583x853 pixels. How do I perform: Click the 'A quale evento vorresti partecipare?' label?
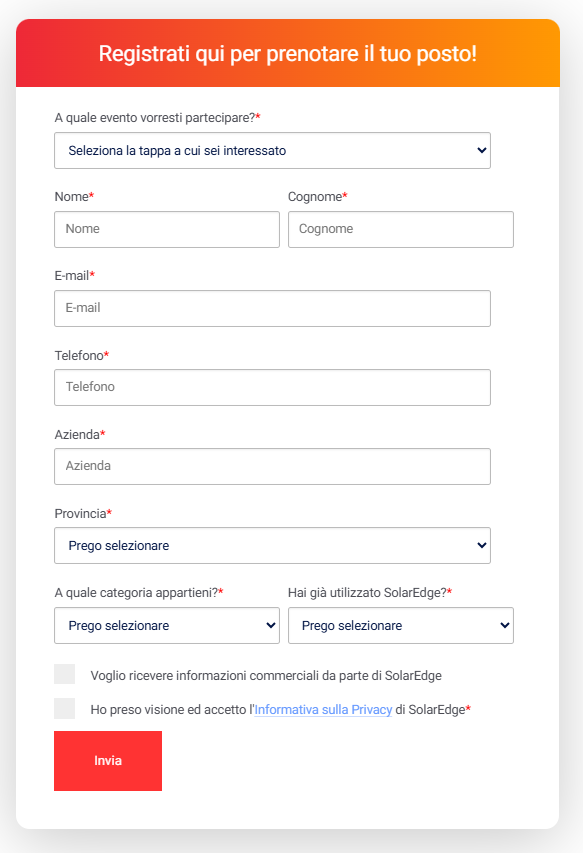point(157,118)
